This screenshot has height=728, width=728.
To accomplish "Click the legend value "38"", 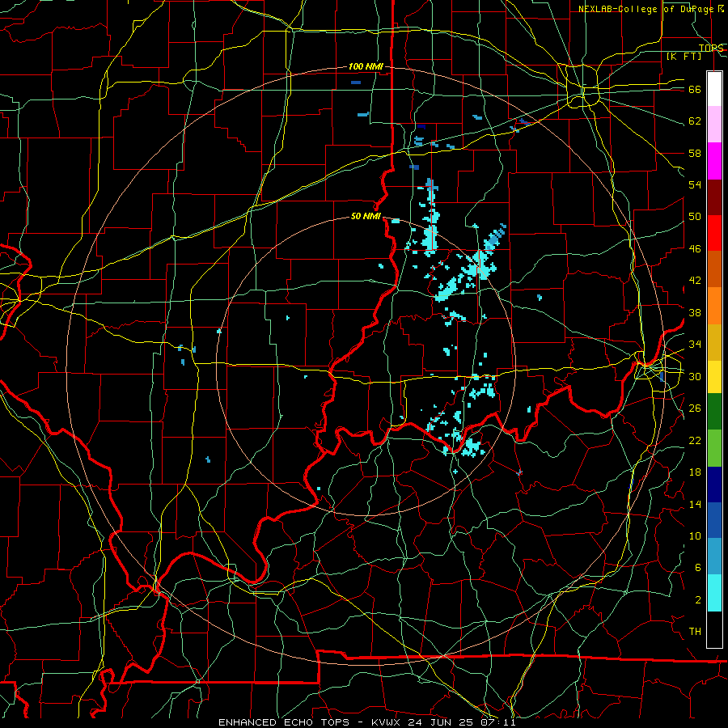I will point(695,312).
